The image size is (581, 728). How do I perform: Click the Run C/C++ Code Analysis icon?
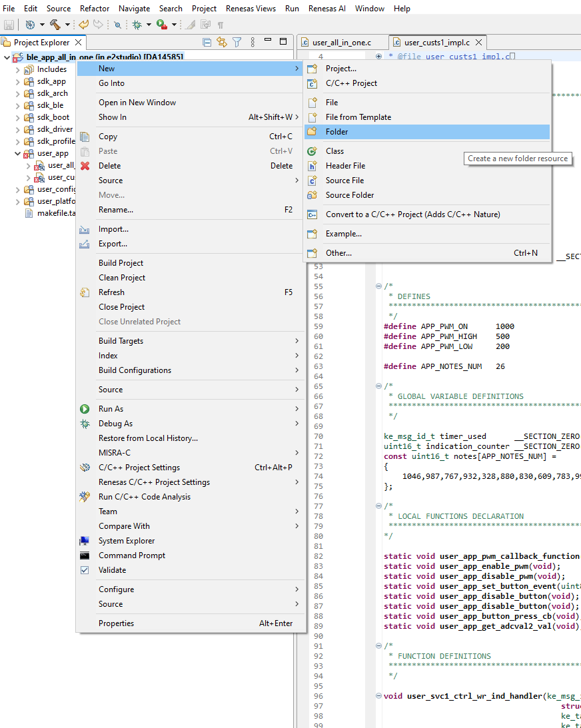click(85, 497)
